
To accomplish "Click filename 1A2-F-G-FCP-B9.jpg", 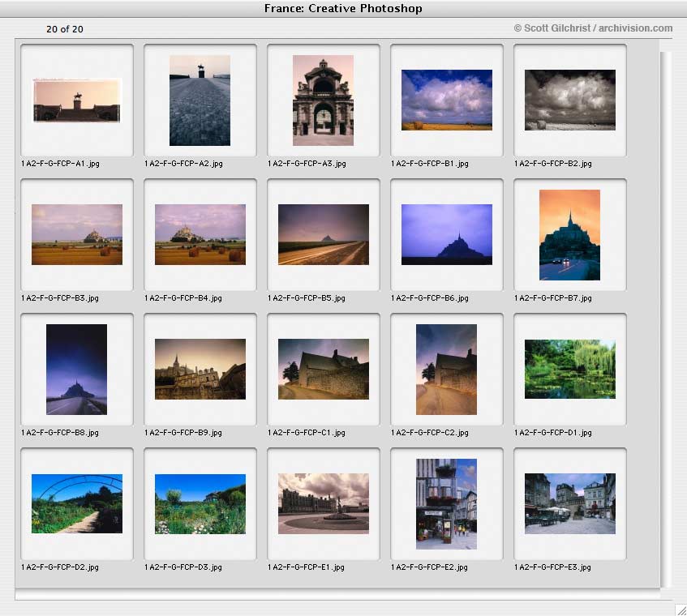I will [183, 433].
